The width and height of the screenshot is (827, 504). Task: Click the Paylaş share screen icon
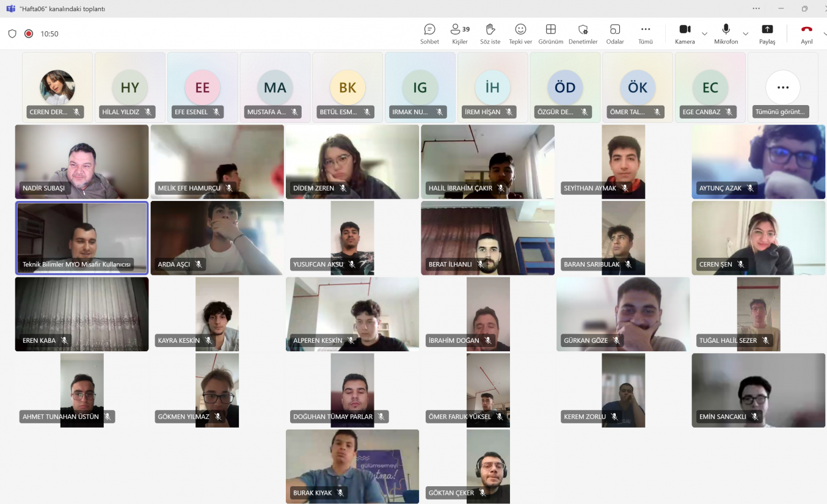click(767, 34)
